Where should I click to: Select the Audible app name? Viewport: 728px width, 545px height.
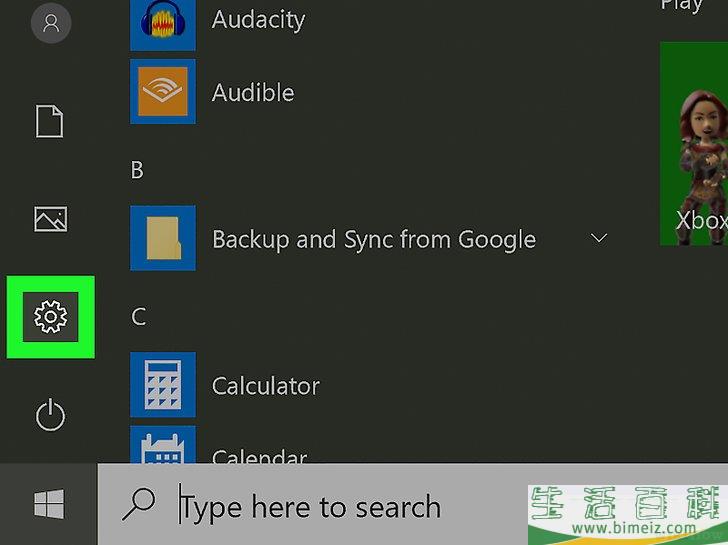coord(253,92)
